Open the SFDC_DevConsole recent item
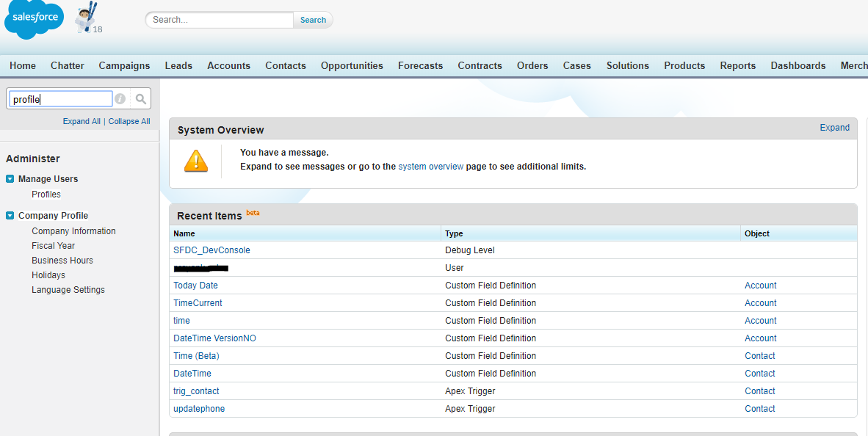The height and width of the screenshot is (436, 868). click(211, 250)
